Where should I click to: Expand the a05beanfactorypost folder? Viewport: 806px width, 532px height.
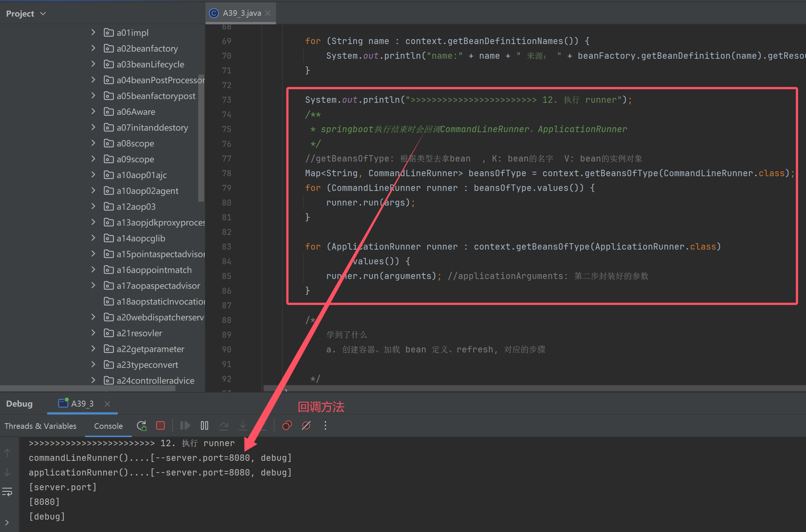93,96
